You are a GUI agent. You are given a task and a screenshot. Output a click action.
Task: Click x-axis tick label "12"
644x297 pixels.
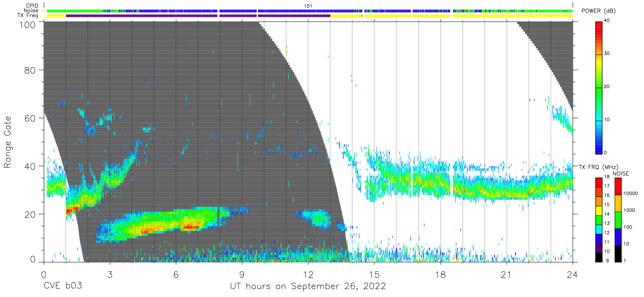point(308,274)
